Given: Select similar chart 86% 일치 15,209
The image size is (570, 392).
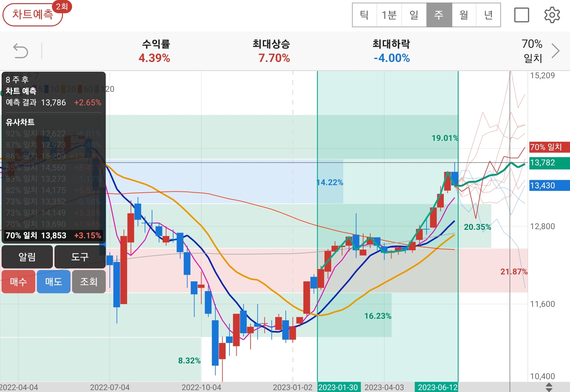Looking at the screenshot, I should (54, 156).
